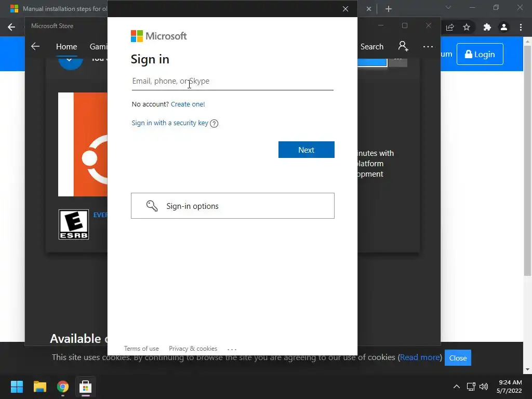Click the Microsoft Store account icon

tap(403, 46)
